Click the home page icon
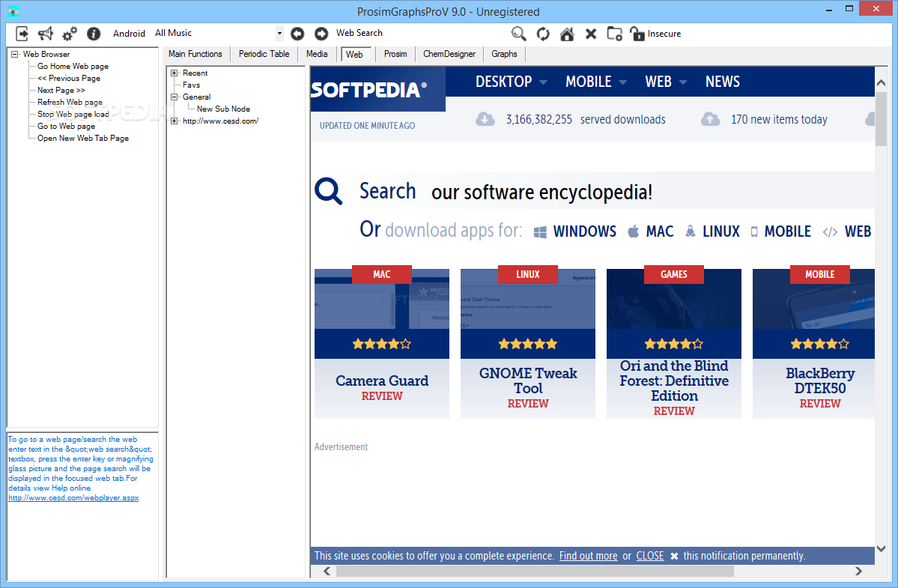 pyautogui.click(x=567, y=34)
